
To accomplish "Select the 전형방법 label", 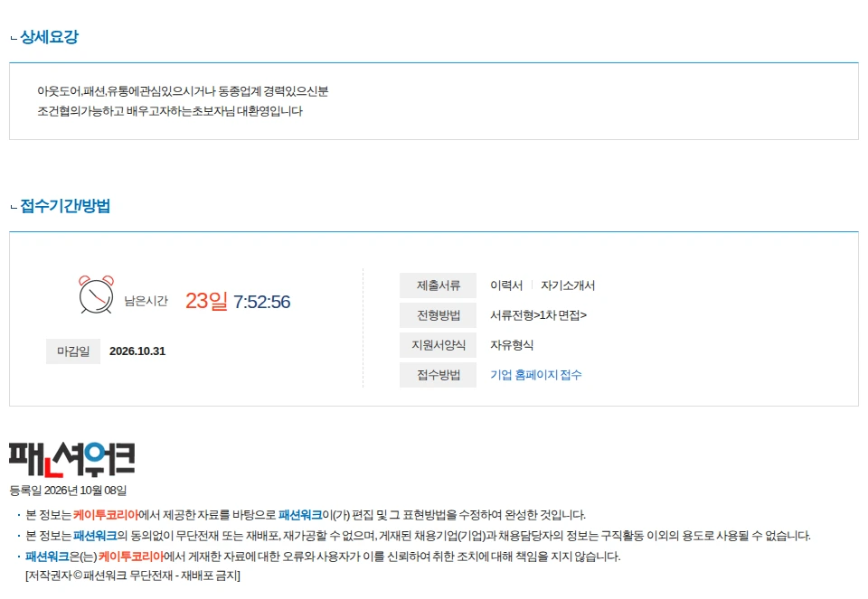I will point(438,315).
